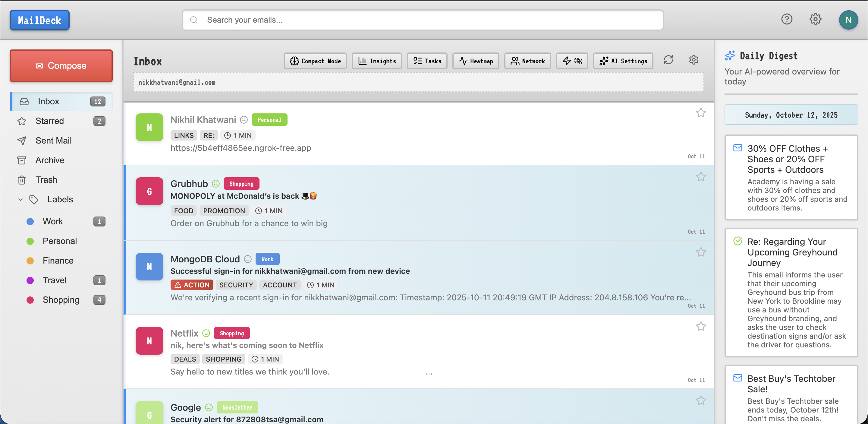Click the Search your emails field
868x424 pixels.
(423, 20)
